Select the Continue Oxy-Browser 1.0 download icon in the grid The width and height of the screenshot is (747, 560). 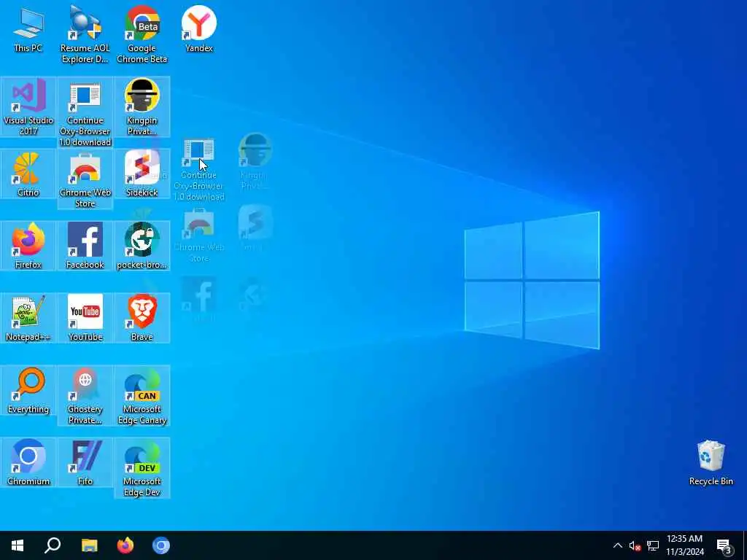click(x=85, y=112)
